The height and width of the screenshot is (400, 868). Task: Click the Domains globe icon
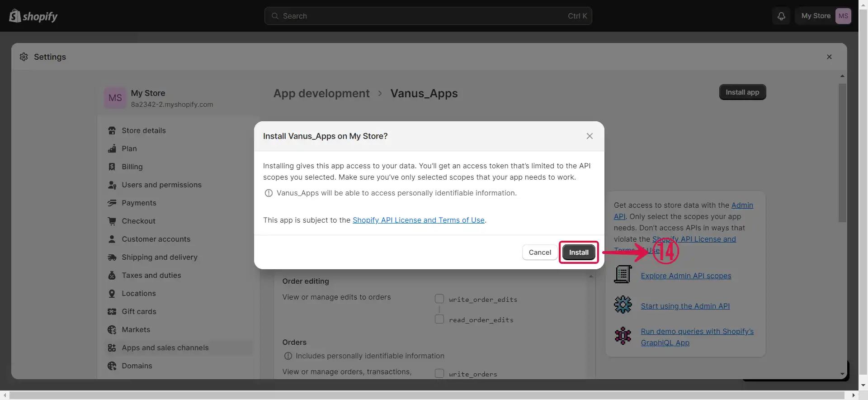click(112, 366)
